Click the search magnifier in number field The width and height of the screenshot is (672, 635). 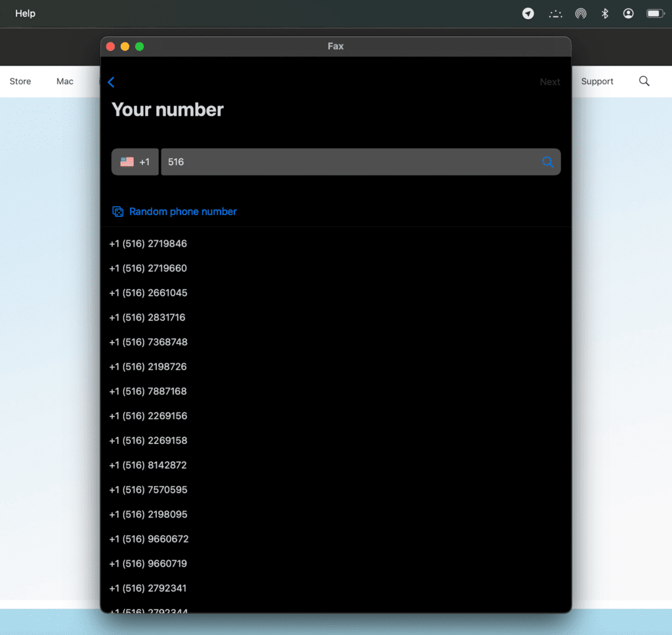[547, 162]
